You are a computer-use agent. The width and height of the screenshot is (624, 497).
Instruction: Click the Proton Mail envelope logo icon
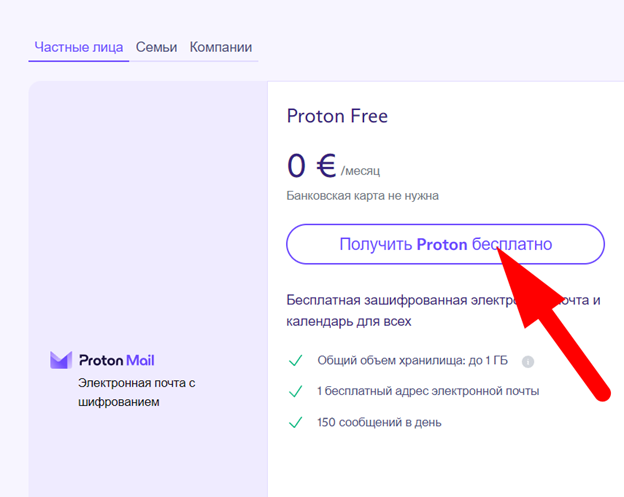tap(61, 360)
